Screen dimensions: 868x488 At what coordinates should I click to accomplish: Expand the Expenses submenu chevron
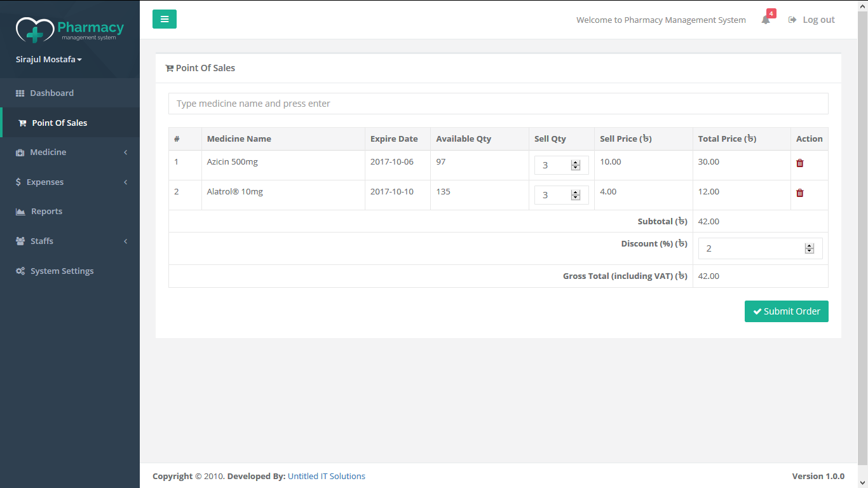pos(126,182)
